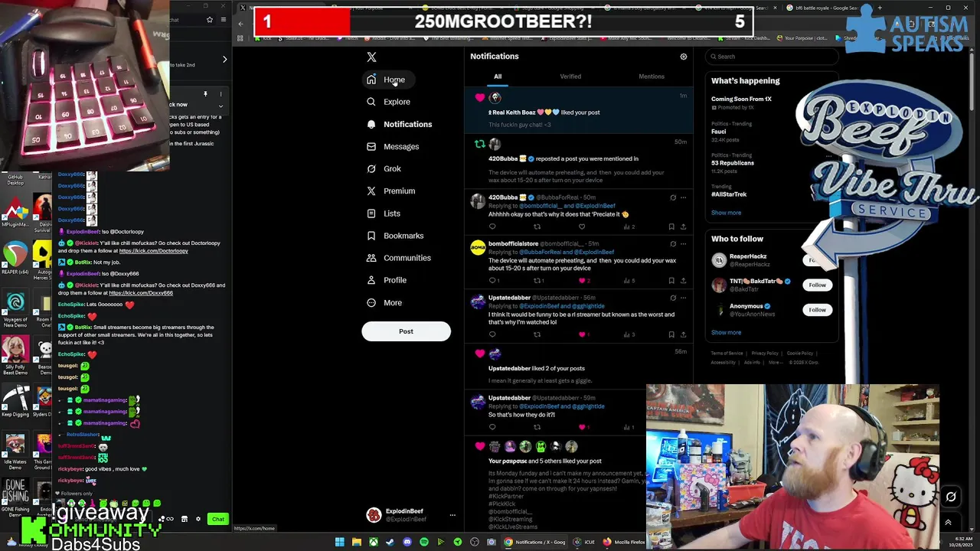This screenshot has width=980, height=551.
Task: Open the Windows Start menu
Action: coord(339,542)
